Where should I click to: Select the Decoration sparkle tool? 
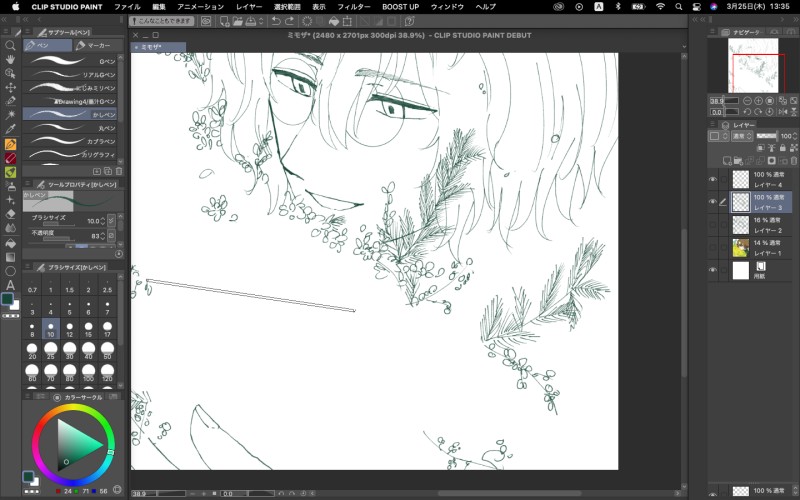tap(10, 200)
